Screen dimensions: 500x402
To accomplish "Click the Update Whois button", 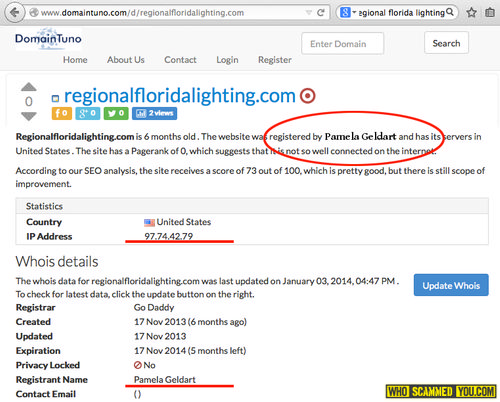I will click(451, 285).
